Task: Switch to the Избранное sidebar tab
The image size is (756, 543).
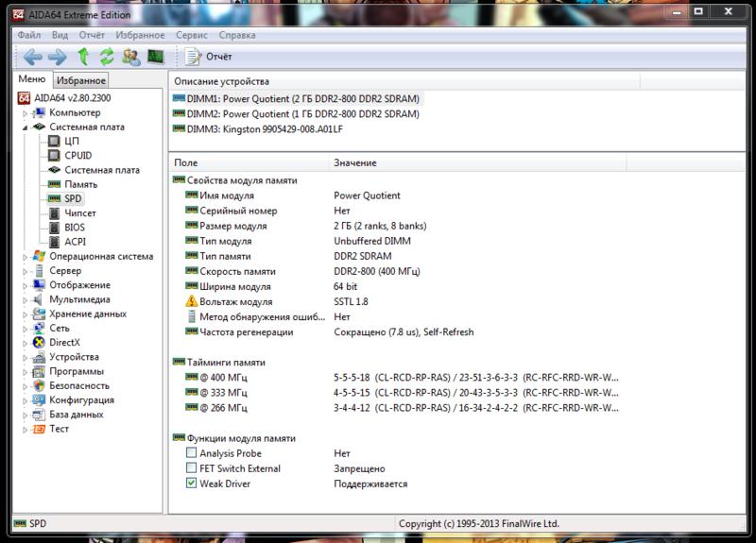Action: pos(80,80)
